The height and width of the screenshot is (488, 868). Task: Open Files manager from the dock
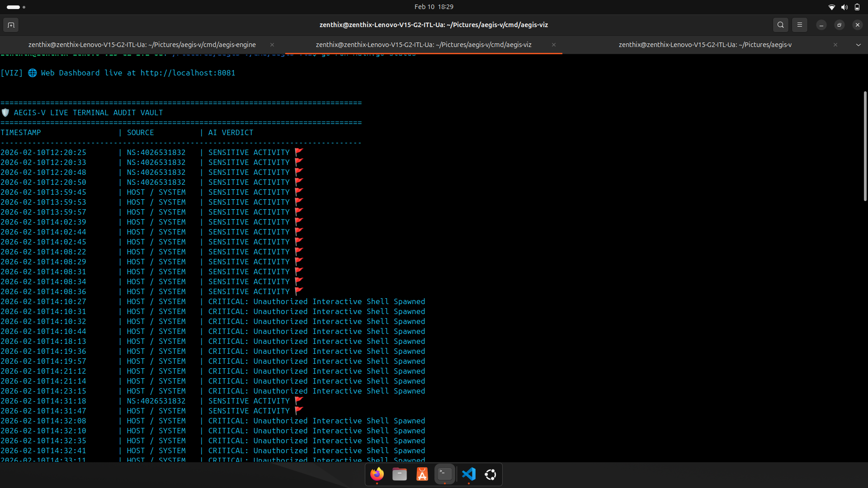click(x=400, y=474)
